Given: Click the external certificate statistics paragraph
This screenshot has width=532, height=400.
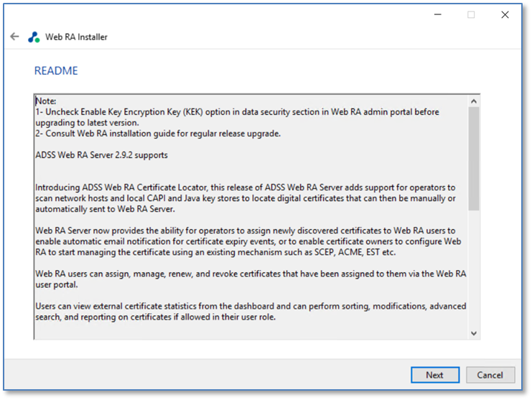Looking at the screenshot, I should pos(251,312).
